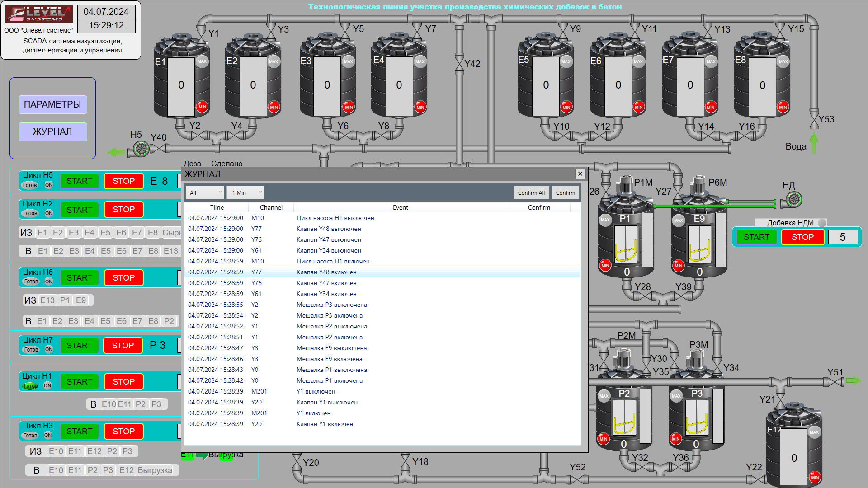The height and width of the screenshot is (488, 868).
Task: Click the P6M mixer motor
Action: coord(699,184)
